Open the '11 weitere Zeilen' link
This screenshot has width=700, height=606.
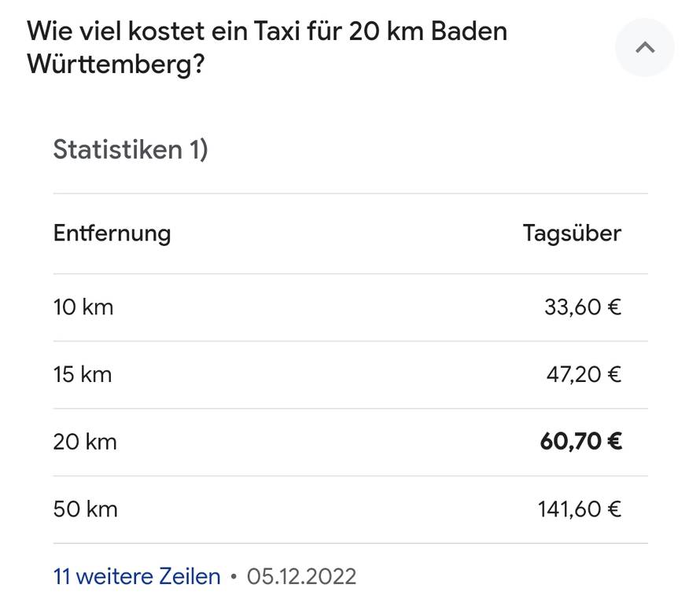[137, 577]
